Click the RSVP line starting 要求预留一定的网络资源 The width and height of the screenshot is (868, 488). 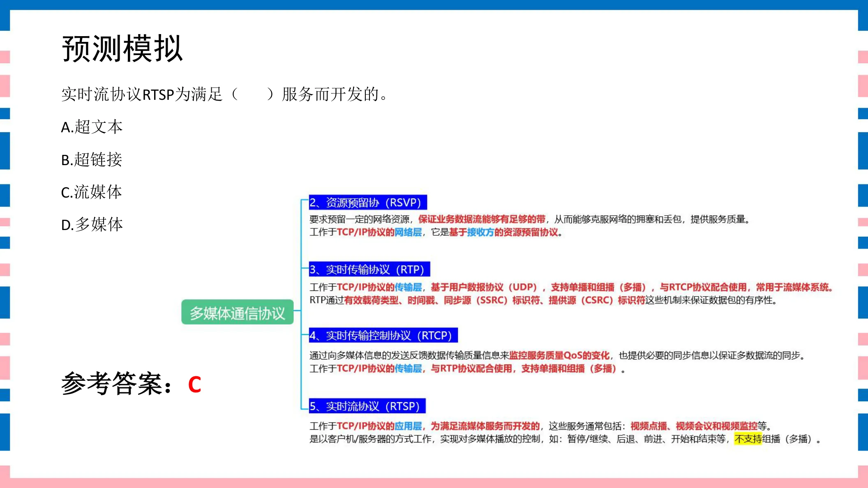point(530,219)
